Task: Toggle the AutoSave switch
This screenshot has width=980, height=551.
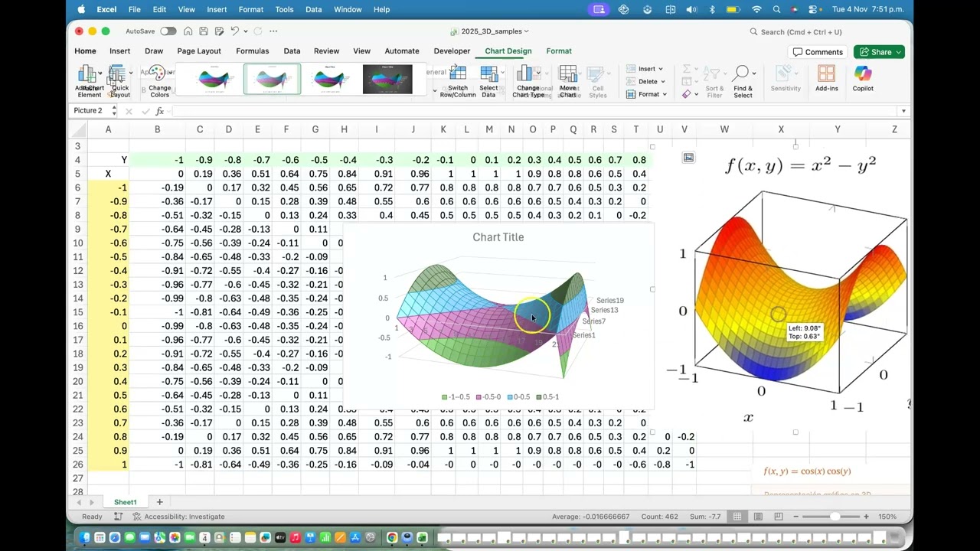Action: 168,31
